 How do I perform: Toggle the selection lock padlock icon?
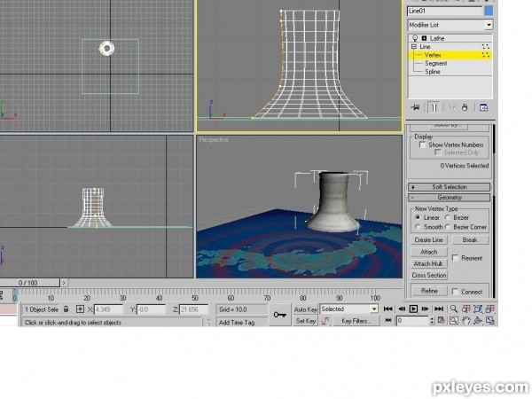[x=66, y=309]
